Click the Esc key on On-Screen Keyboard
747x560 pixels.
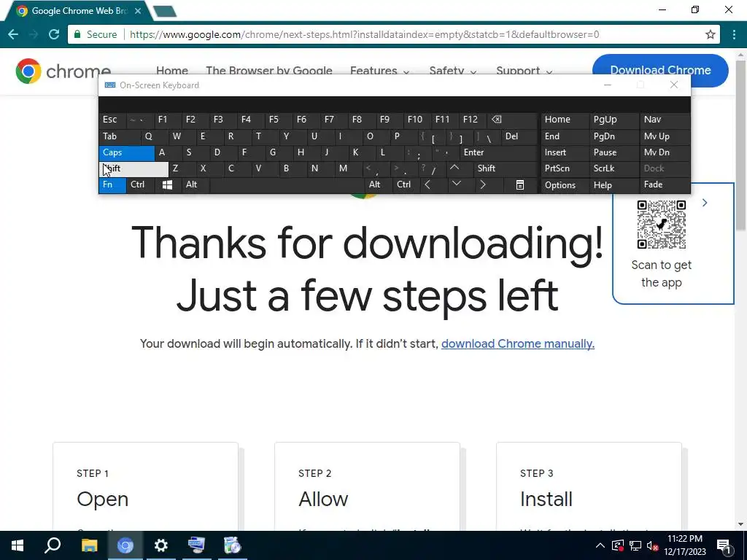coord(113,120)
